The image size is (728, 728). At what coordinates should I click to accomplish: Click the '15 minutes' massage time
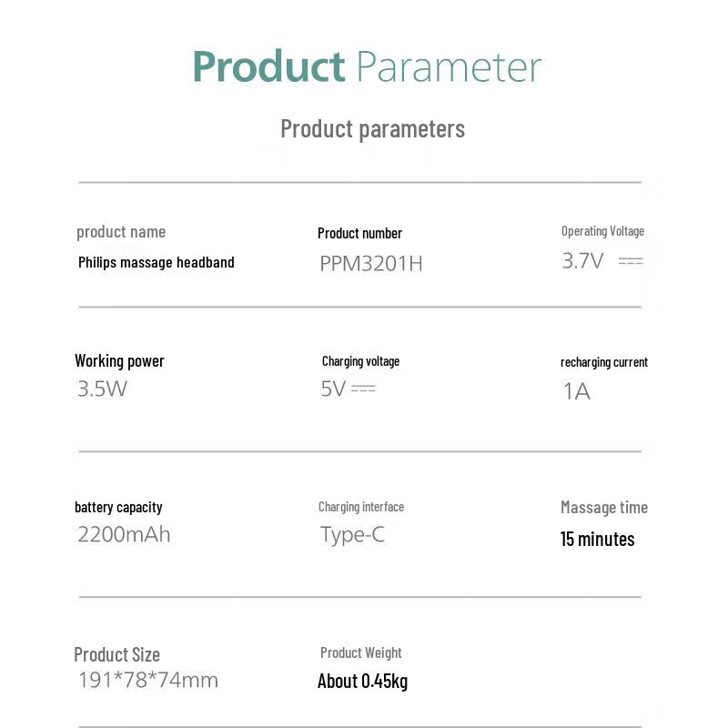pos(598,539)
